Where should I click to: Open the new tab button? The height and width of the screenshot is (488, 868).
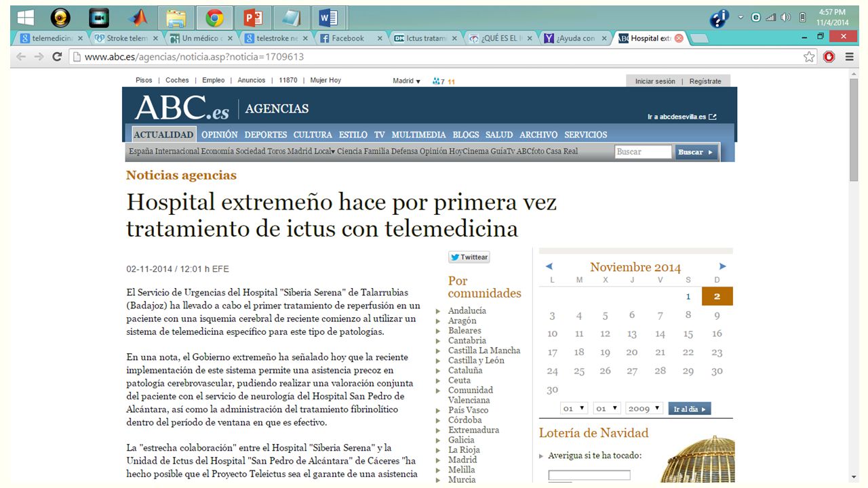pyautogui.click(x=698, y=39)
